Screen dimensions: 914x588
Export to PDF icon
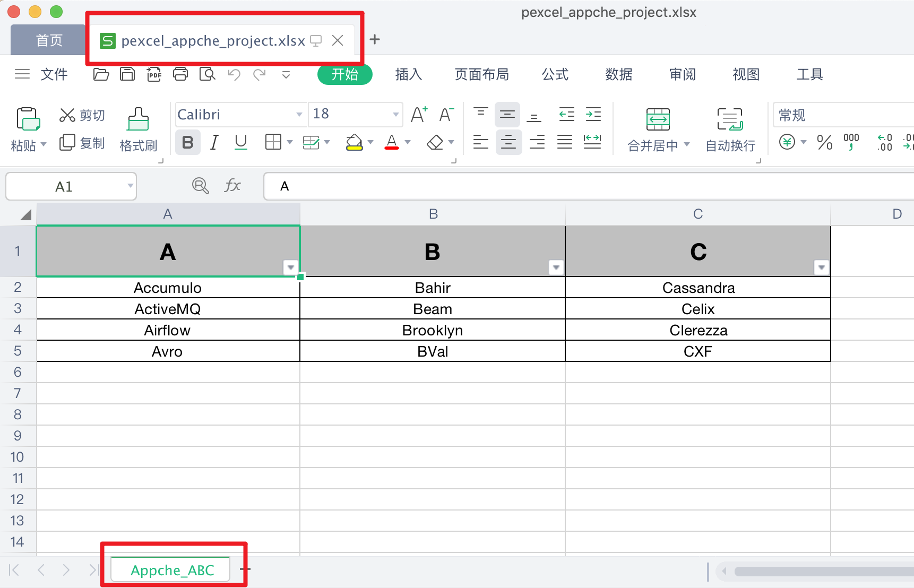click(x=154, y=74)
